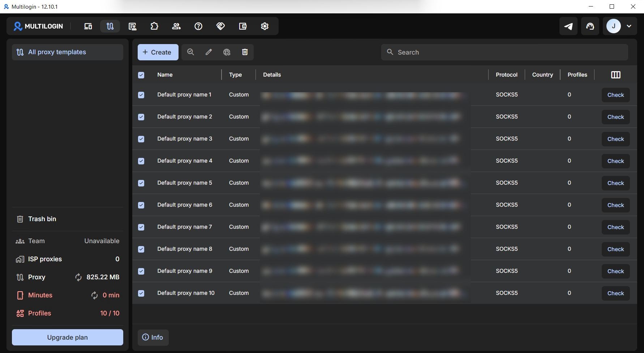Open the Trash bin in sidebar
The width and height of the screenshot is (644, 353).
coord(68,219)
